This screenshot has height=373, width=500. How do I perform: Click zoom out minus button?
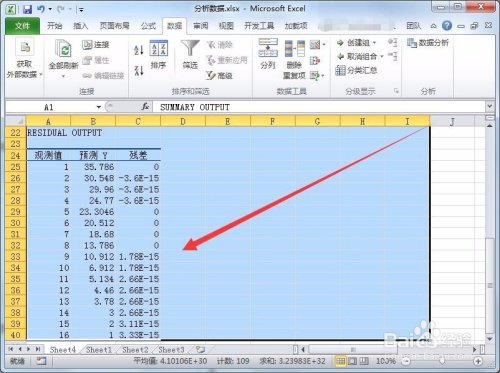405,361
